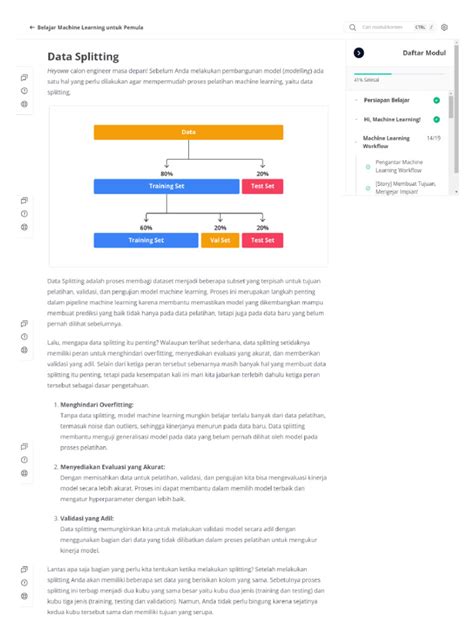Click the globe icon beside the Data Splitting intro
The height and width of the screenshot is (632, 474).
(24, 104)
